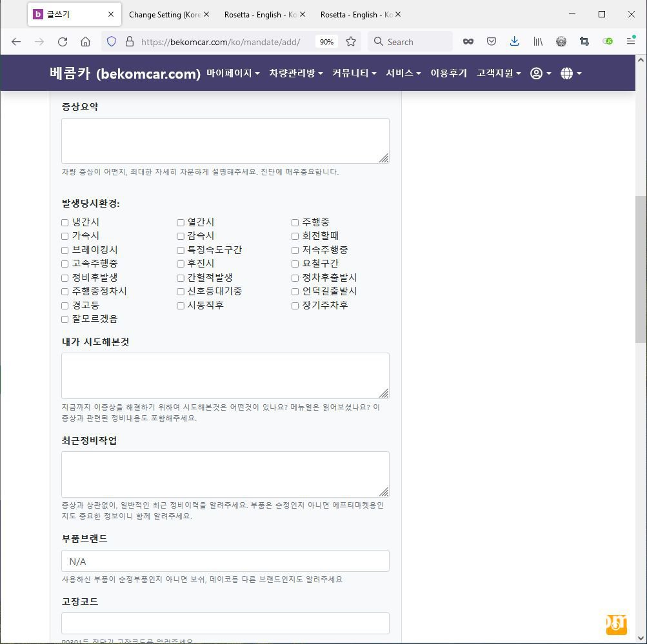Viewport: 647px width, 644px height.
Task: Reload the current page
Action: tap(63, 42)
